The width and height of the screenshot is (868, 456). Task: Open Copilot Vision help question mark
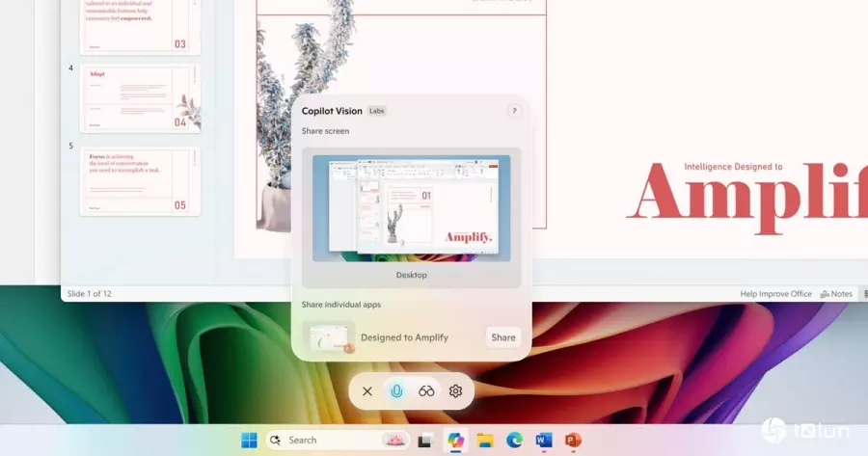514,111
